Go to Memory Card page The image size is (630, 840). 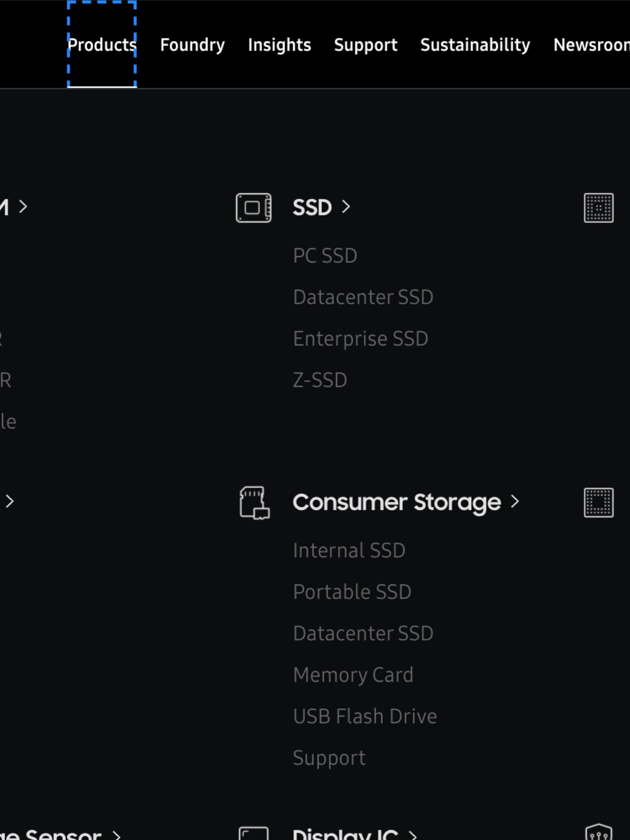(x=353, y=675)
